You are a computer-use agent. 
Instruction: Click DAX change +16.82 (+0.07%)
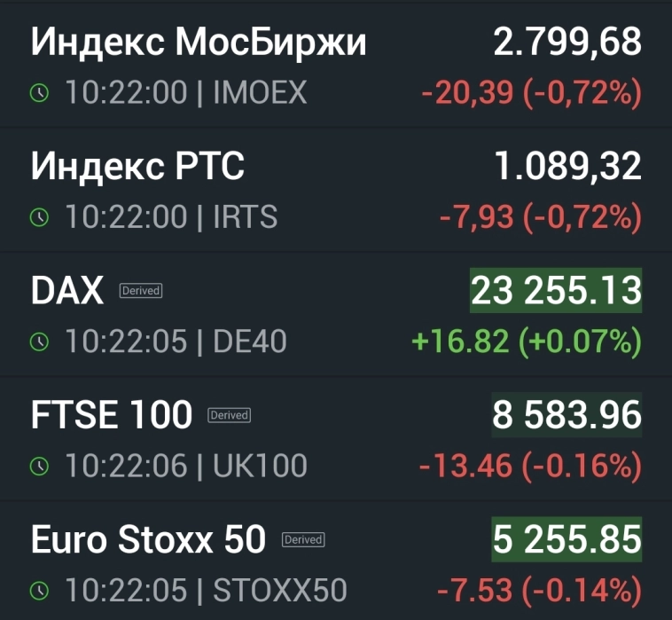coord(526,341)
